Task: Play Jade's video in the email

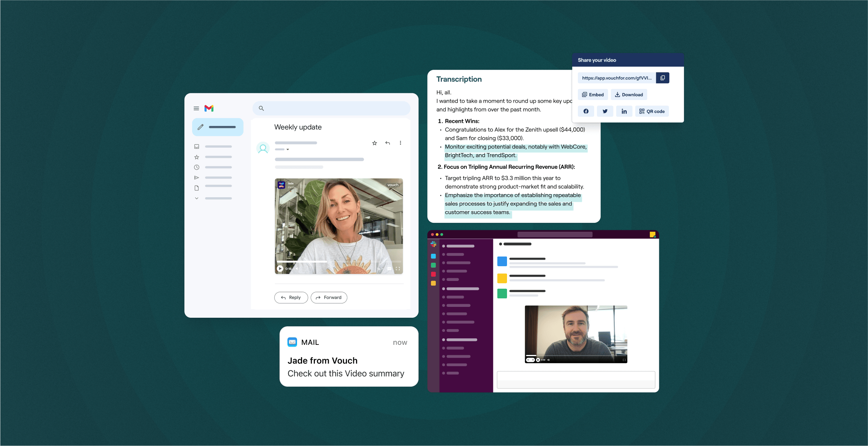Action: [280, 269]
